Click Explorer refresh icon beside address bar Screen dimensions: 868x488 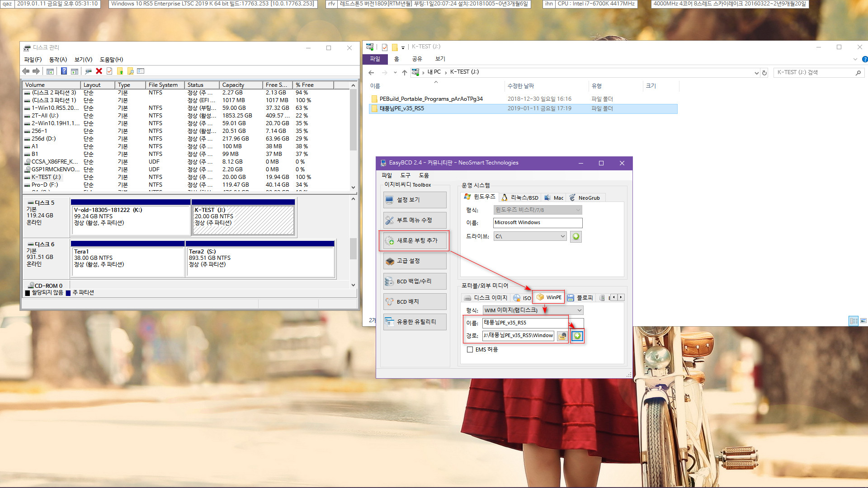click(x=764, y=72)
